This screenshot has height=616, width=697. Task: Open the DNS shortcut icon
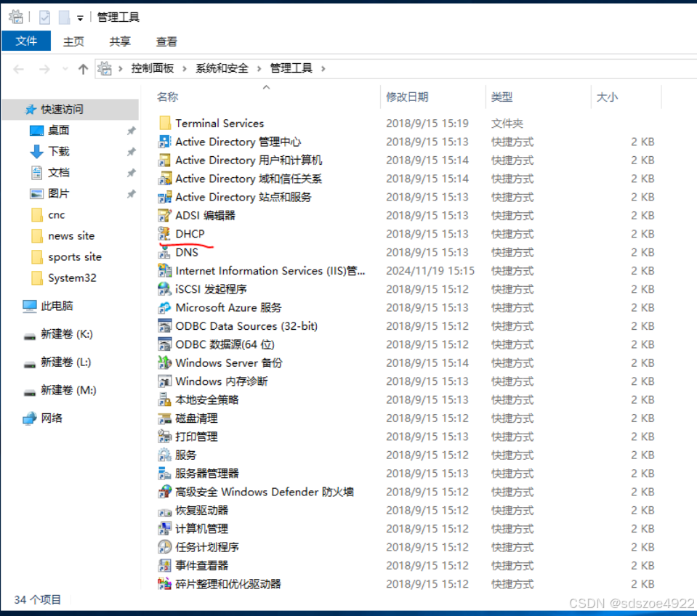164,252
